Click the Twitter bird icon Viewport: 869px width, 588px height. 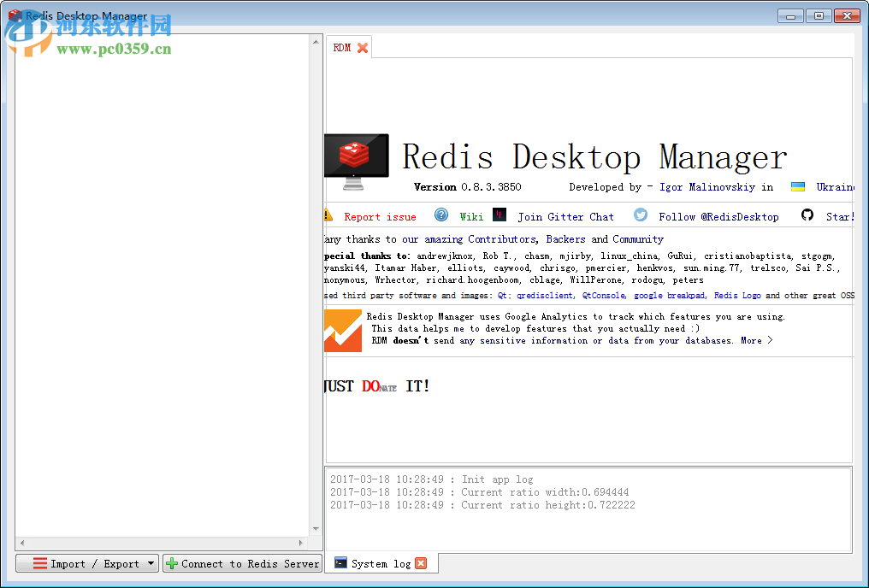coord(641,215)
